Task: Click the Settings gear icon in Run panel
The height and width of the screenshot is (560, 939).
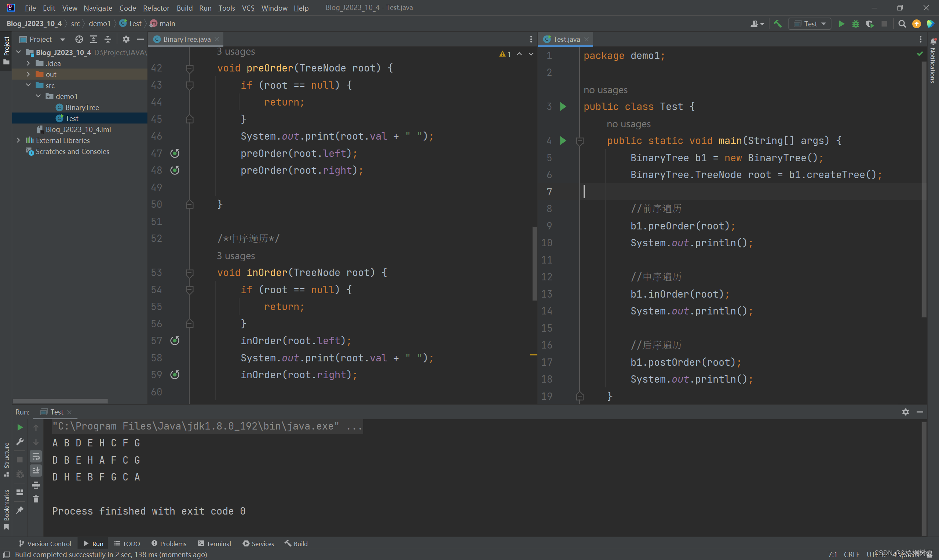Action: 906,411
